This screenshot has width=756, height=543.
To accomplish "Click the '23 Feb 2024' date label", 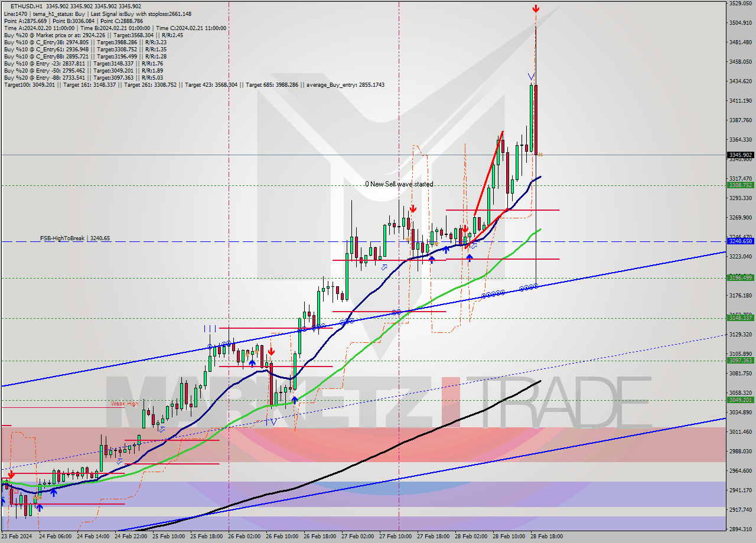I will coord(16,537).
